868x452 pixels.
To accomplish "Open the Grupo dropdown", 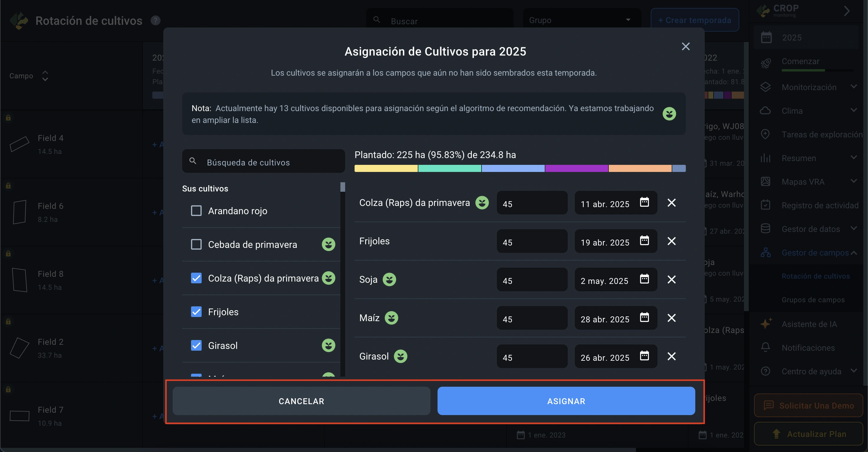I will click(x=581, y=20).
